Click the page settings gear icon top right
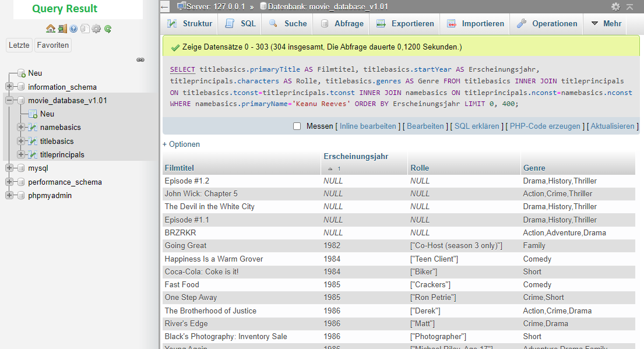 coord(615,7)
